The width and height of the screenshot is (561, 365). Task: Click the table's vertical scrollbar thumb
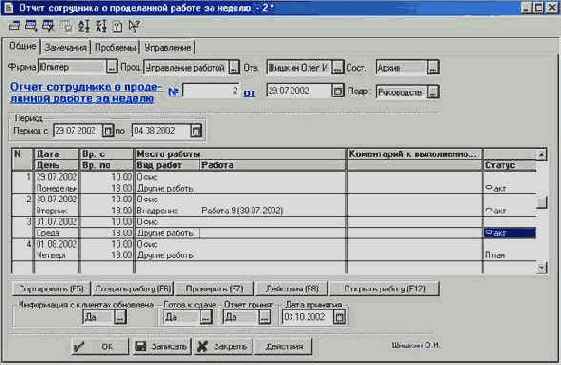point(542,202)
